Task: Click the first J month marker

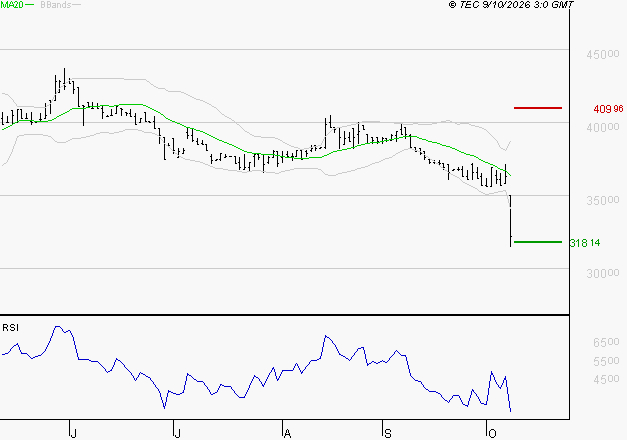Action: coord(73,433)
